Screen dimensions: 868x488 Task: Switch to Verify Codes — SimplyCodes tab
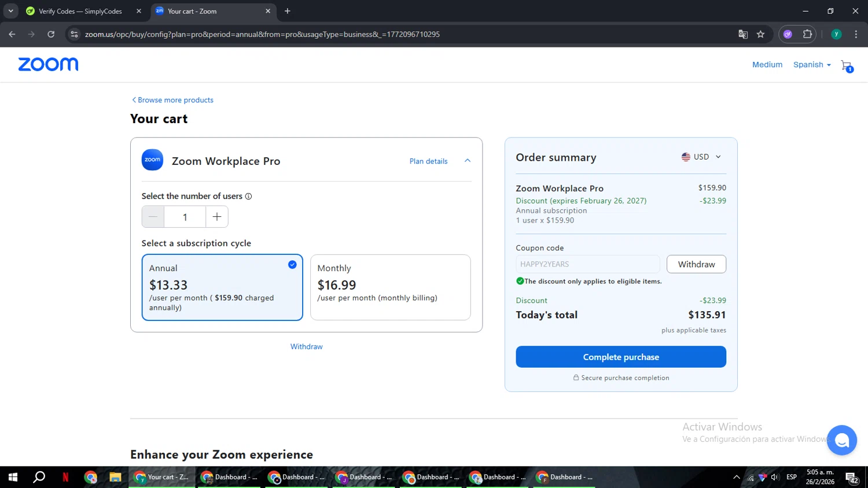80,11
